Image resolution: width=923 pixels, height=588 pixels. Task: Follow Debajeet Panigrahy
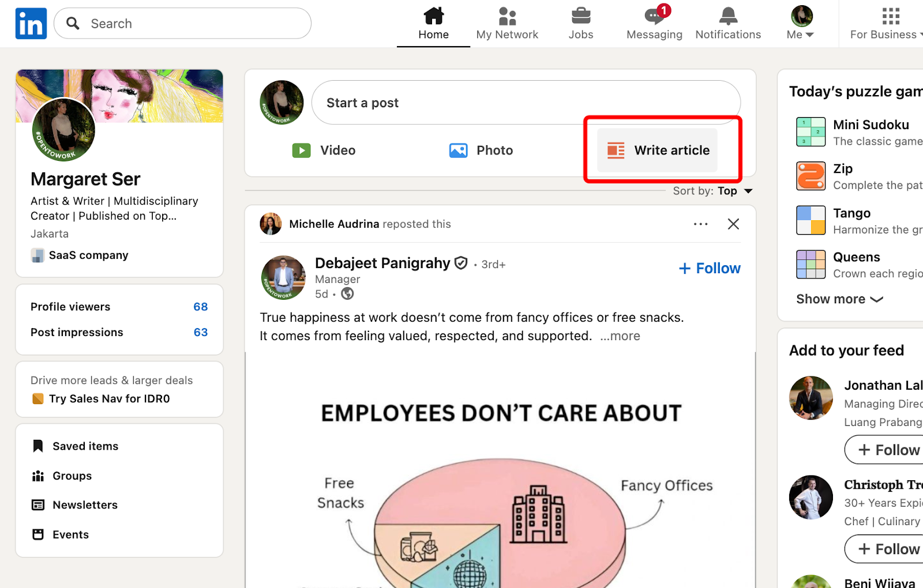pos(709,267)
